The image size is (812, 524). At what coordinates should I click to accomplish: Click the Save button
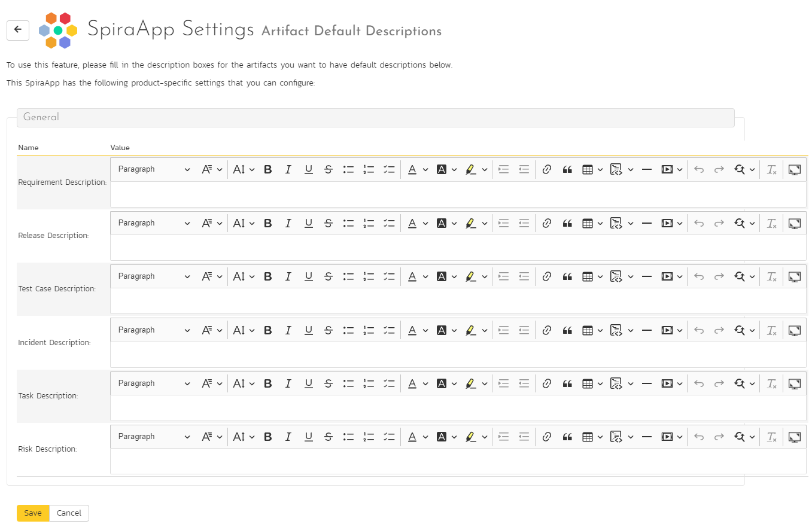click(33, 513)
